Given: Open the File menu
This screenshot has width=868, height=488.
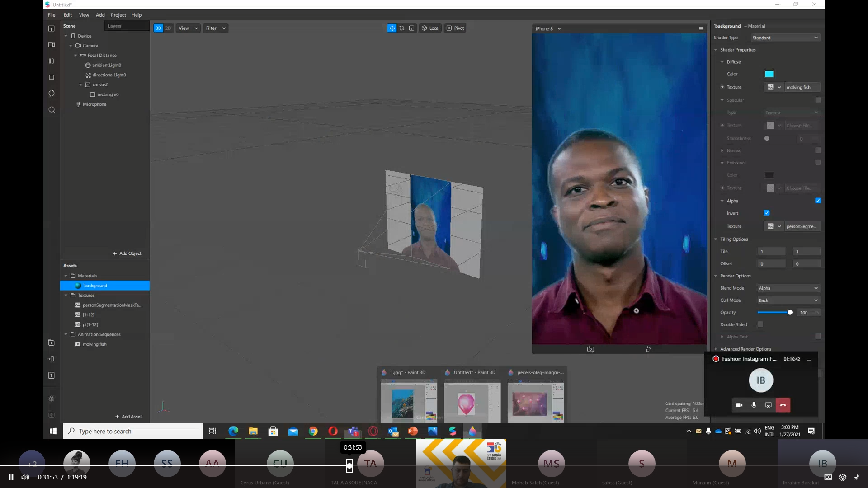Looking at the screenshot, I should point(52,15).
